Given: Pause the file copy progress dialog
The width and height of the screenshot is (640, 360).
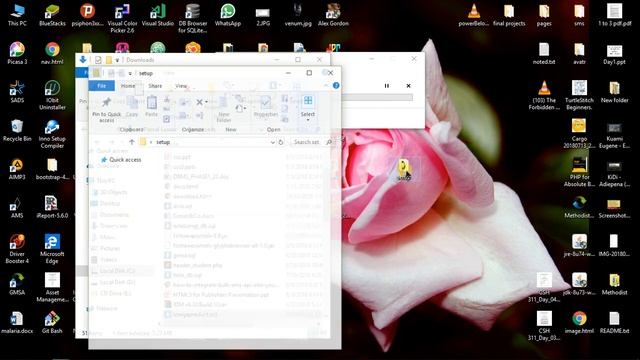Looking at the screenshot, I should click(387, 86).
